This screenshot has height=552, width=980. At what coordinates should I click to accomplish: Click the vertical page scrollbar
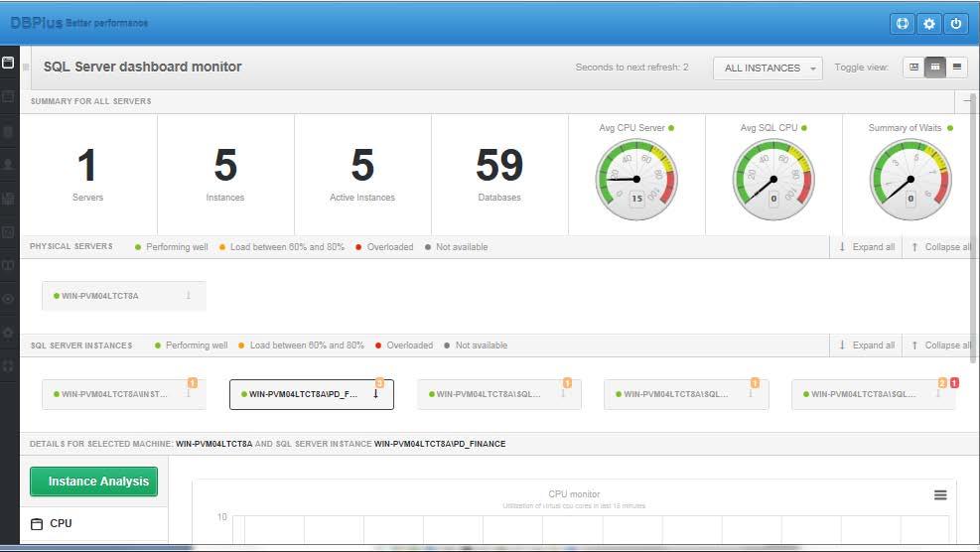(x=972, y=228)
